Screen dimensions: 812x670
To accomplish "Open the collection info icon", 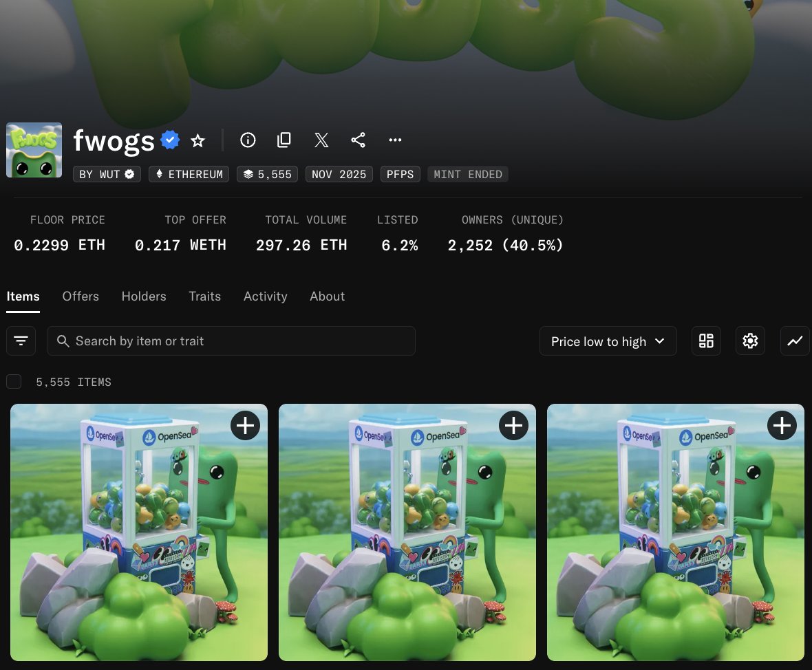I will pos(248,140).
